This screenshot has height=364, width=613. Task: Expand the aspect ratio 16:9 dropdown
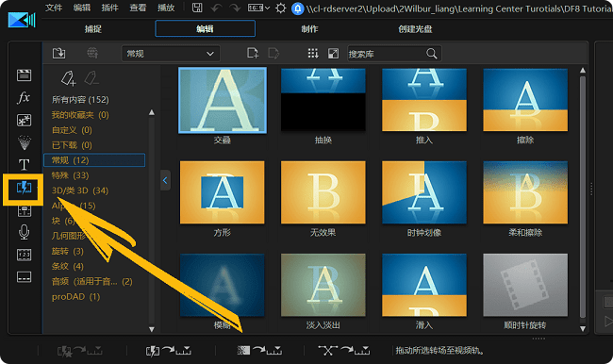258,8
